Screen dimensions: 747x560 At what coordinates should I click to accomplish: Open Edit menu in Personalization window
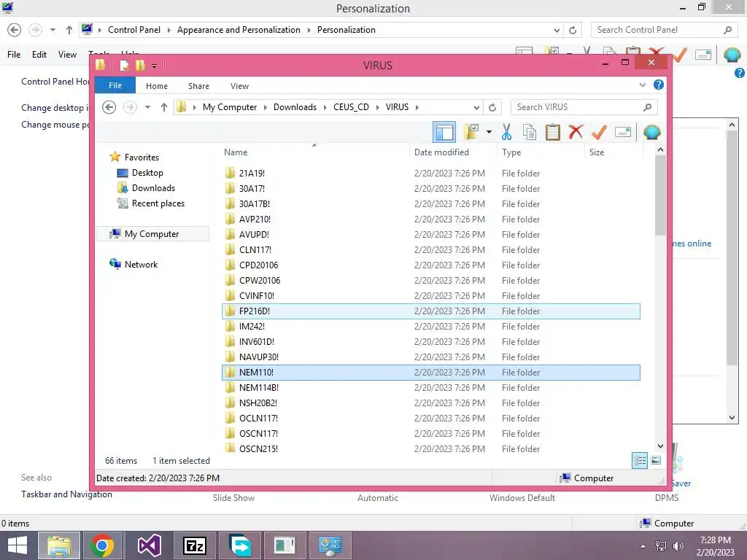point(39,54)
